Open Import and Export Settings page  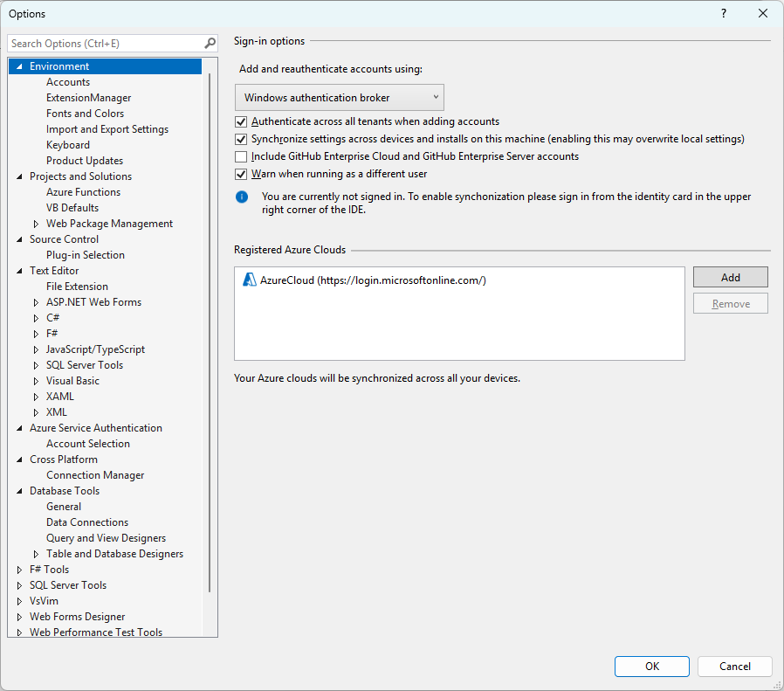click(107, 129)
